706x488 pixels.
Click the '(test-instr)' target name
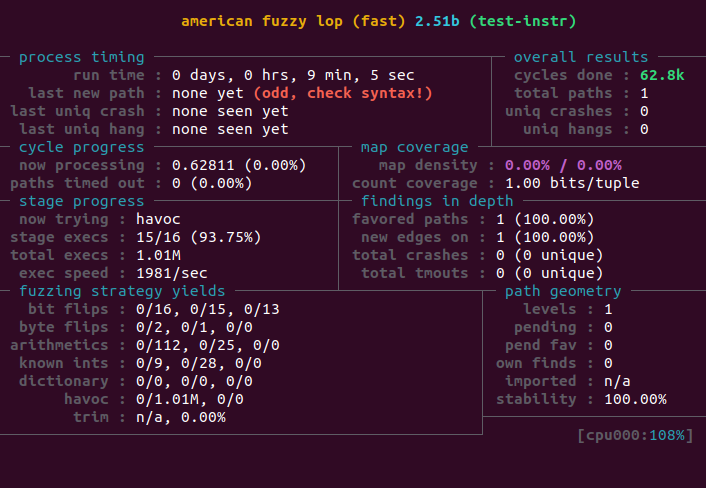[x=523, y=21]
